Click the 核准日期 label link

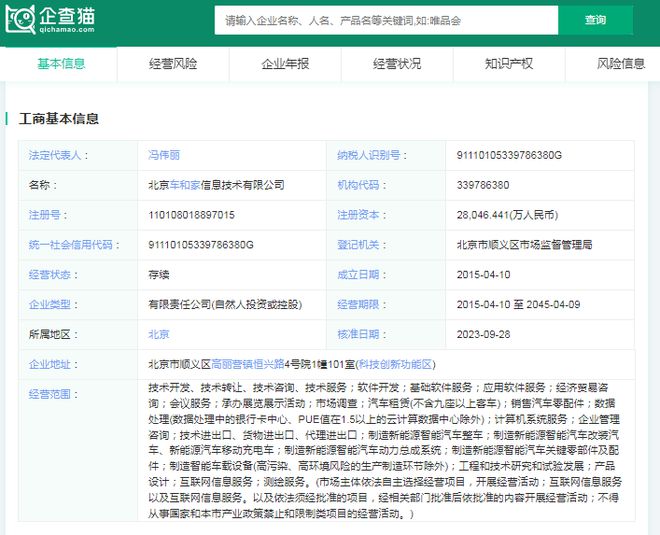pos(358,335)
